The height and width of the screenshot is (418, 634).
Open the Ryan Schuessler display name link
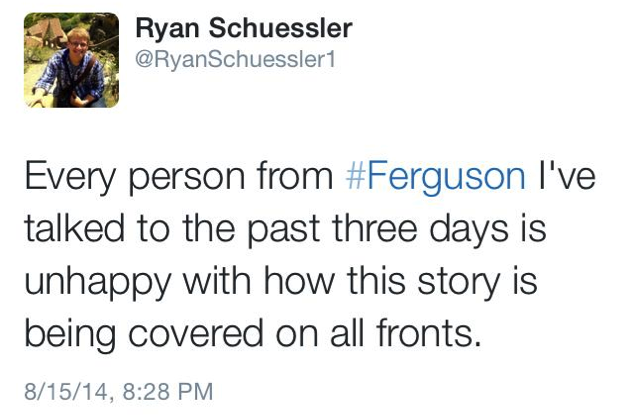[x=242, y=30]
